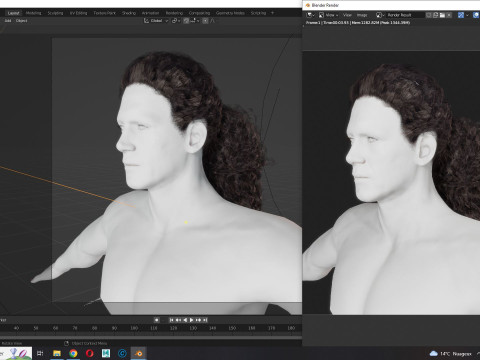Open the Sculpting workspace tab
Screen dimensions: 480x360
[x=55, y=13]
